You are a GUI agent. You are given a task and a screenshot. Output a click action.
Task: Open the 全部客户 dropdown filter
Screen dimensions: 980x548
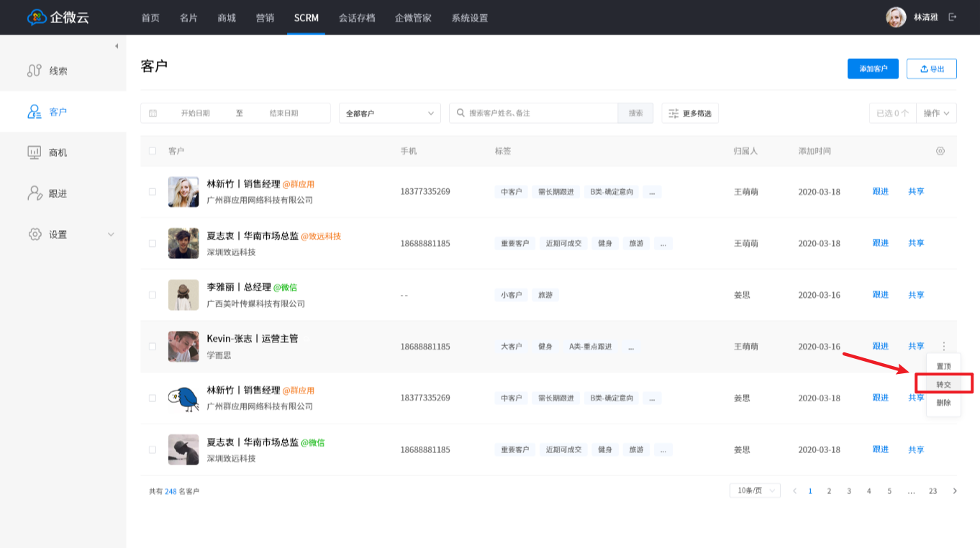(x=389, y=113)
